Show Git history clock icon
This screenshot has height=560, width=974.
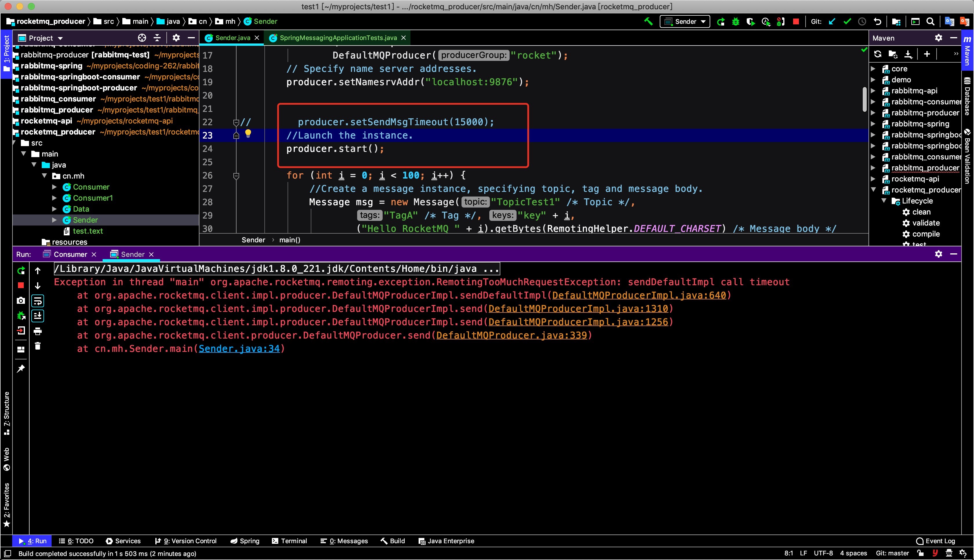[862, 21]
